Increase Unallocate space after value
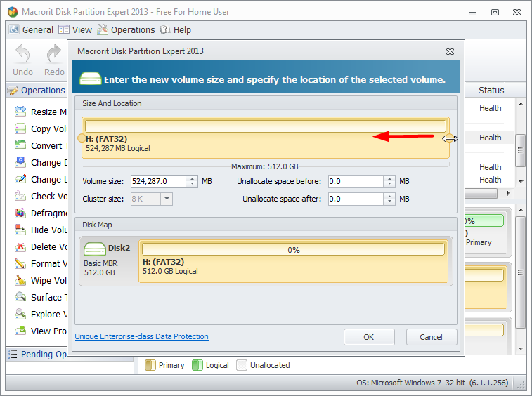 [x=389, y=196]
